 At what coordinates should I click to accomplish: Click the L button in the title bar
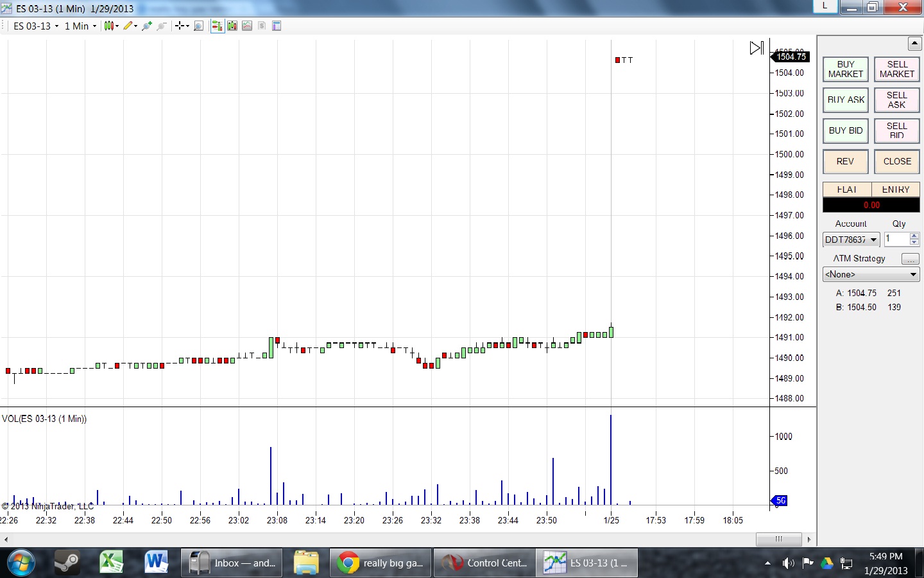(x=825, y=6)
